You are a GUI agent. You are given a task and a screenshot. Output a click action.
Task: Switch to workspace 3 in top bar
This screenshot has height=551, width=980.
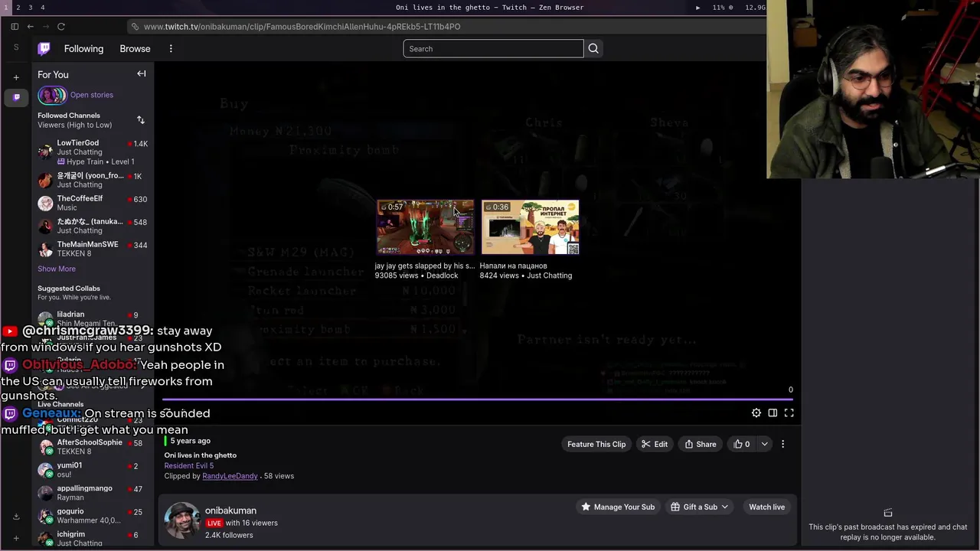click(x=30, y=7)
